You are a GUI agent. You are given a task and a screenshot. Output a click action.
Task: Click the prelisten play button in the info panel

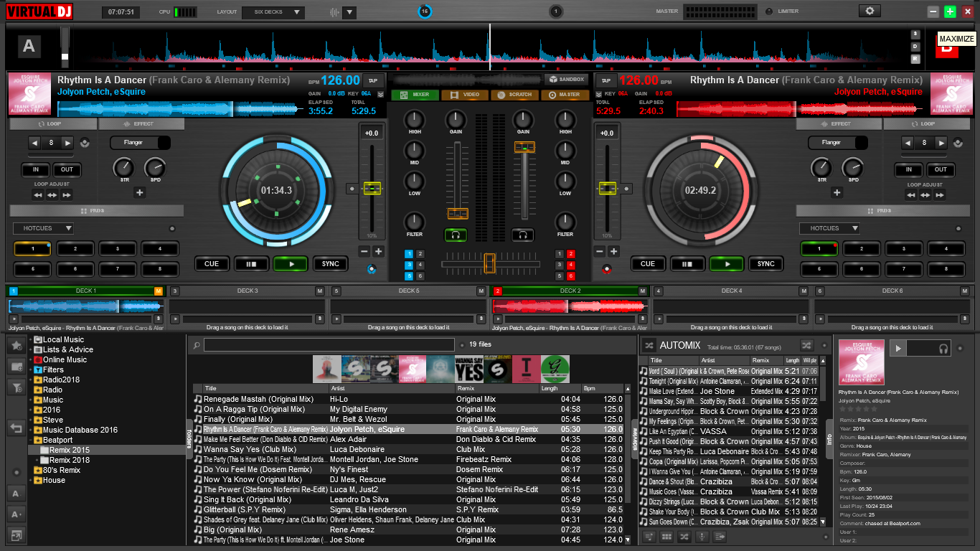coord(897,348)
